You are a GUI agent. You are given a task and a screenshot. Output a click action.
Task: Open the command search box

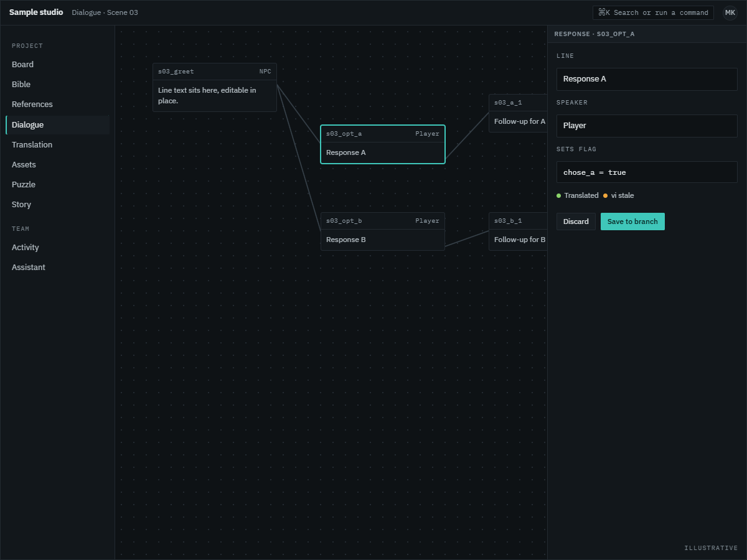pos(653,12)
